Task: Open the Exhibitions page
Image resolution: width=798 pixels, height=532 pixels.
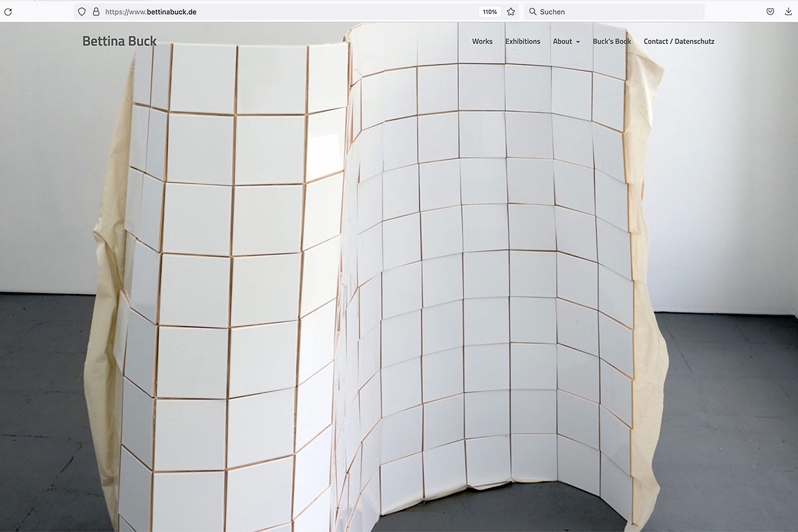Action: [x=523, y=41]
